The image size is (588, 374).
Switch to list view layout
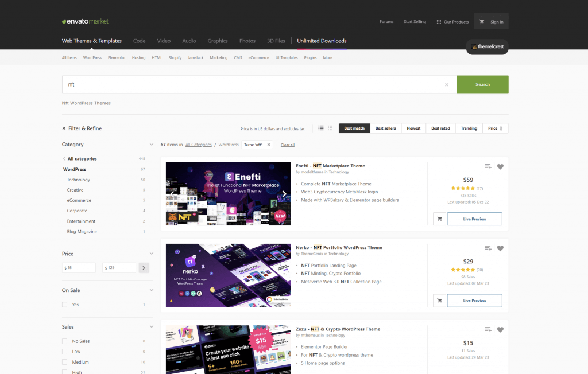(321, 128)
